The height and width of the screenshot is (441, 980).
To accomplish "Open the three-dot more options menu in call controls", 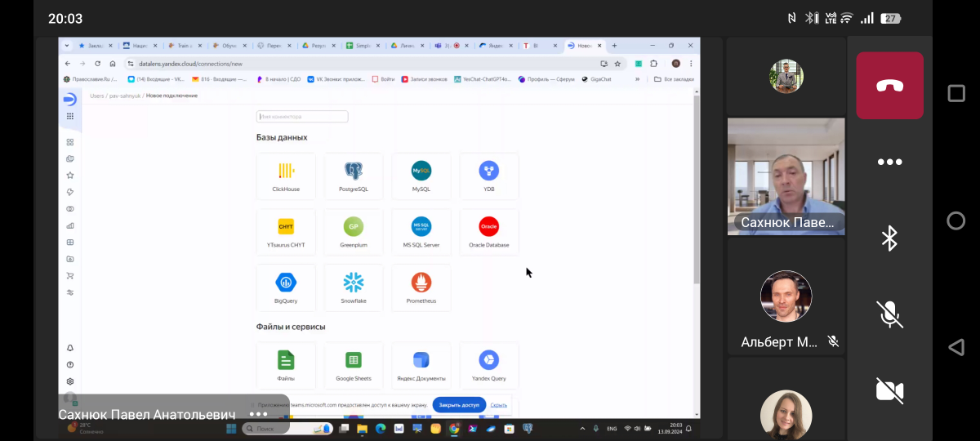I will [889, 162].
